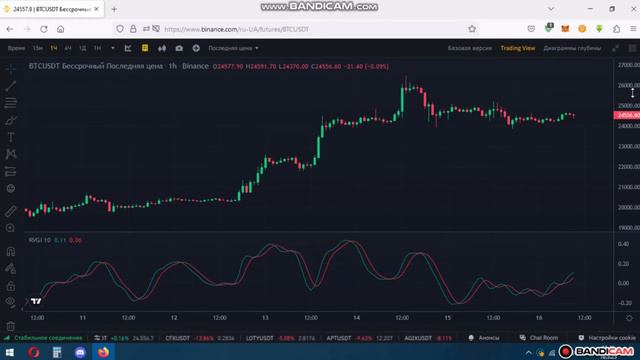Toggle lock all drawing tools
Screen dimensions: 640x360
(x=11, y=285)
